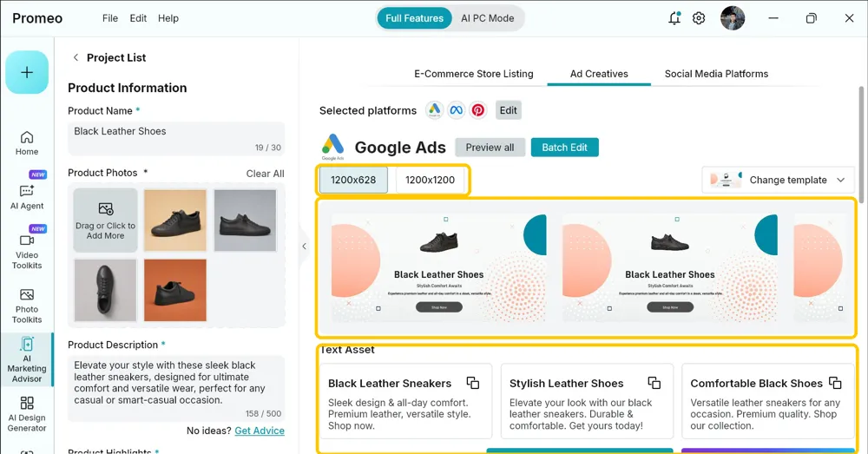Select top-view shoe photo
Image resolution: width=868 pixels, height=454 pixels.
[x=105, y=290]
